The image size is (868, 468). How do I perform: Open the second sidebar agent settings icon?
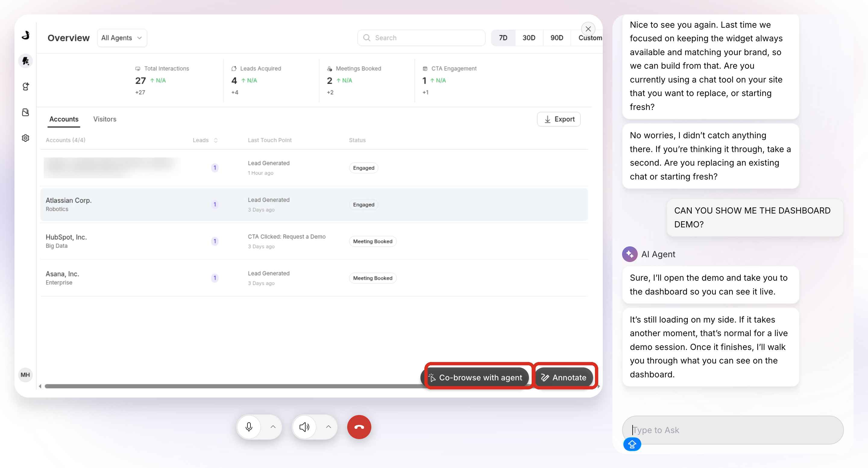pyautogui.click(x=26, y=86)
